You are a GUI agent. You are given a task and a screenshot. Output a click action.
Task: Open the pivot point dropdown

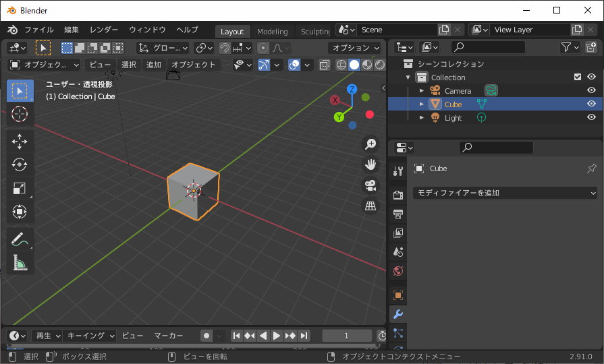(204, 48)
